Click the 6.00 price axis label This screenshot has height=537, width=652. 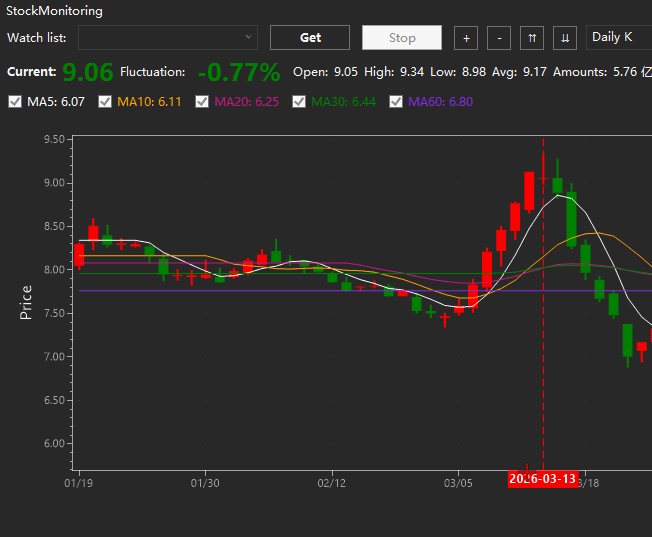(54, 443)
